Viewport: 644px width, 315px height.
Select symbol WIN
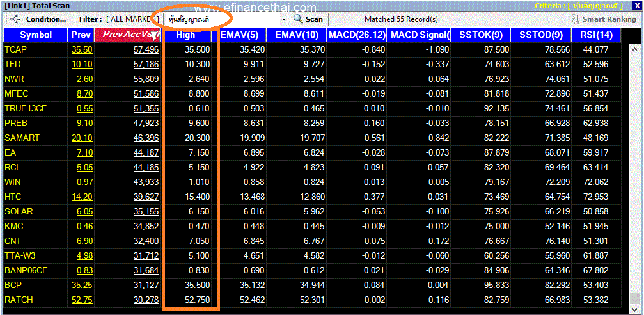tap(12, 182)
